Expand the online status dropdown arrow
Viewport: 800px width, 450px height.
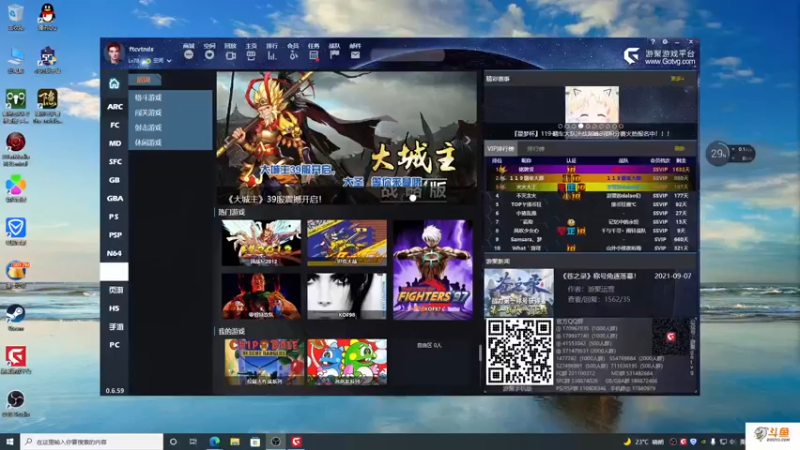[x=169, y=61]
